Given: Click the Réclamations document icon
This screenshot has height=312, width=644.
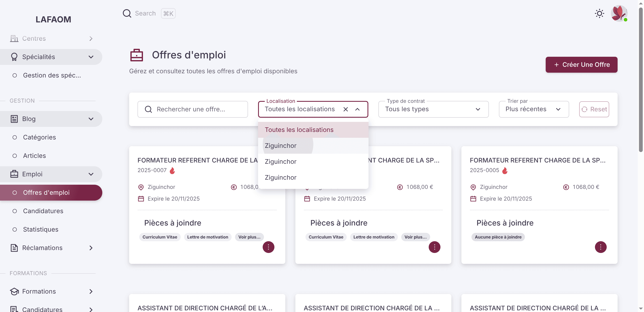Looking at the screenshot, I should click(14, 248).
